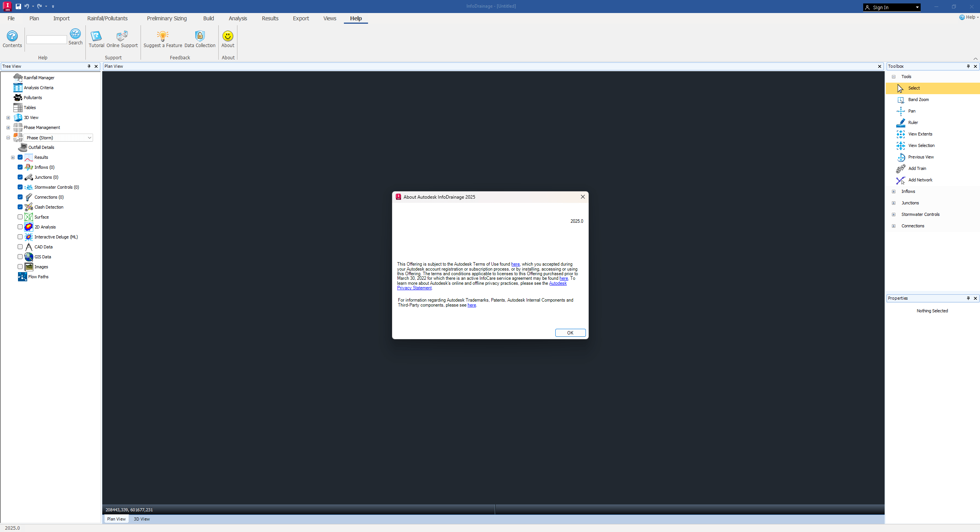Switch to the Build ribbon tab
Image resolution: width=980 pixels, height=532 pixels.
(x=209, y=18)
